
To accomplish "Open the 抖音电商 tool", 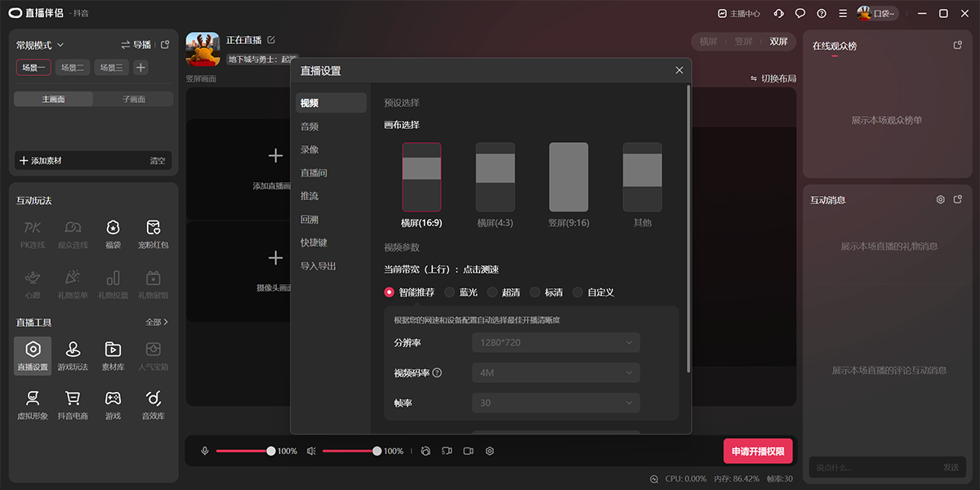I will (x=72, y=404).
